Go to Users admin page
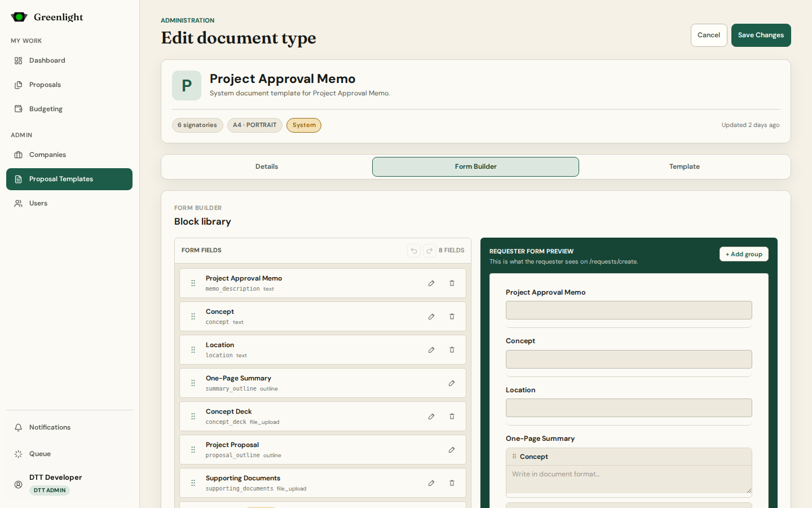 coord(69,203)
